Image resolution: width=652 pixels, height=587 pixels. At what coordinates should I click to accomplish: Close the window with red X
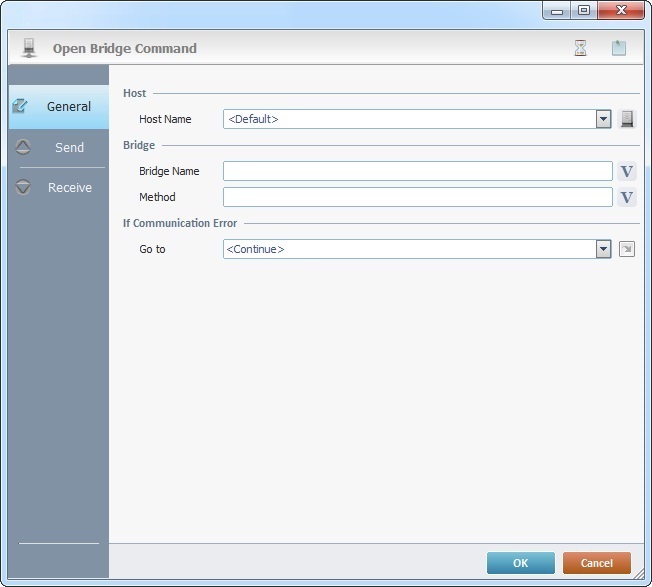click(x=621, y=10)
